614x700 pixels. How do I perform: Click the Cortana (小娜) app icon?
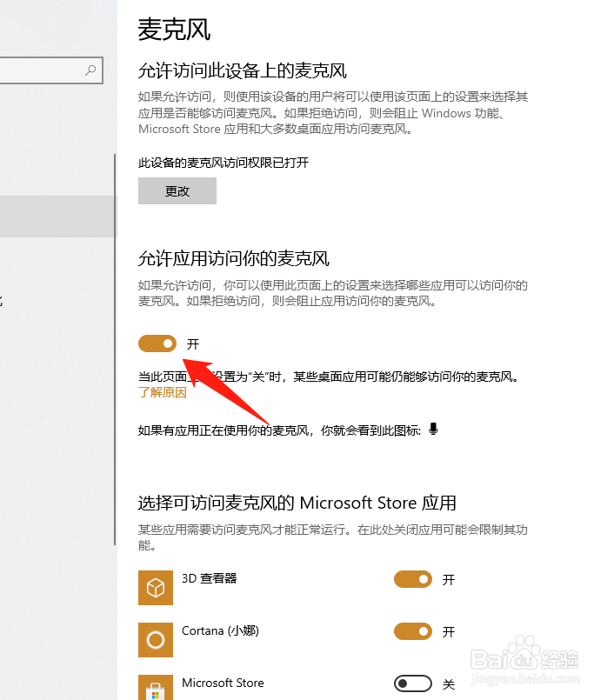click(x=156, y=640)
